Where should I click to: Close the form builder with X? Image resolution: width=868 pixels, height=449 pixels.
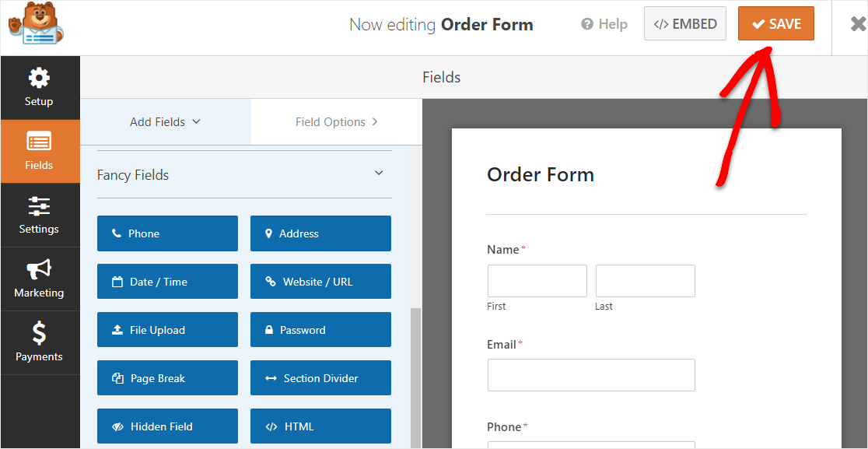859,24
